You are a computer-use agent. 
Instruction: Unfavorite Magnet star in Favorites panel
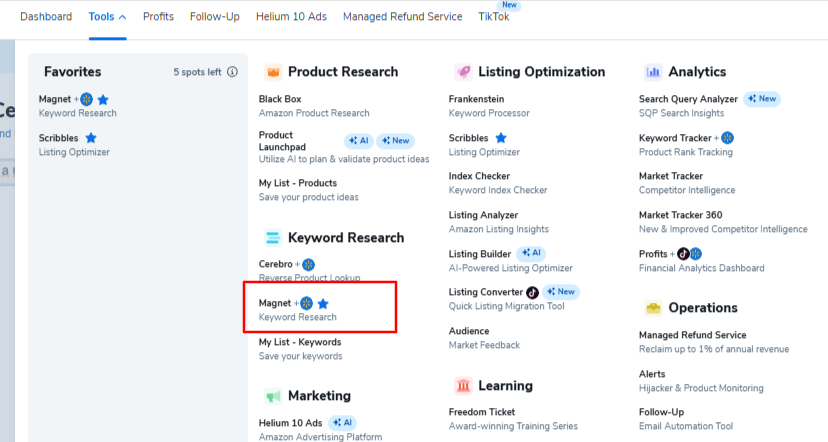(x=103, y=99)
